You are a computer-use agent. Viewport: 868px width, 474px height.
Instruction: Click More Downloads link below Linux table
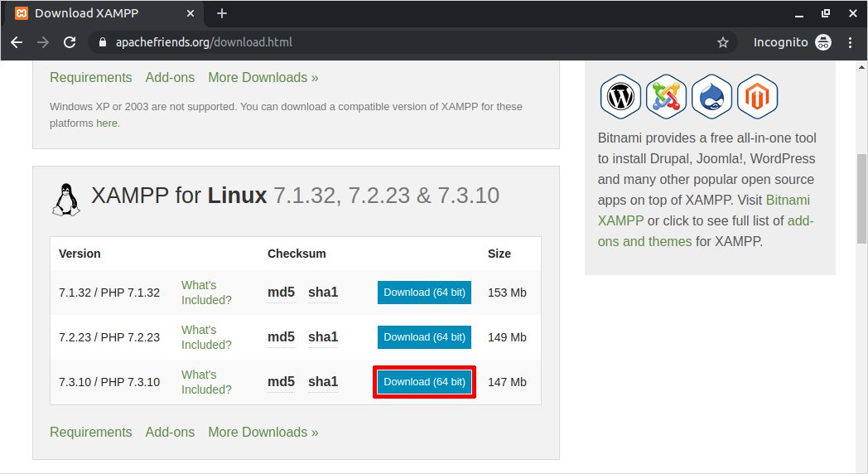[x=263, y=432]
